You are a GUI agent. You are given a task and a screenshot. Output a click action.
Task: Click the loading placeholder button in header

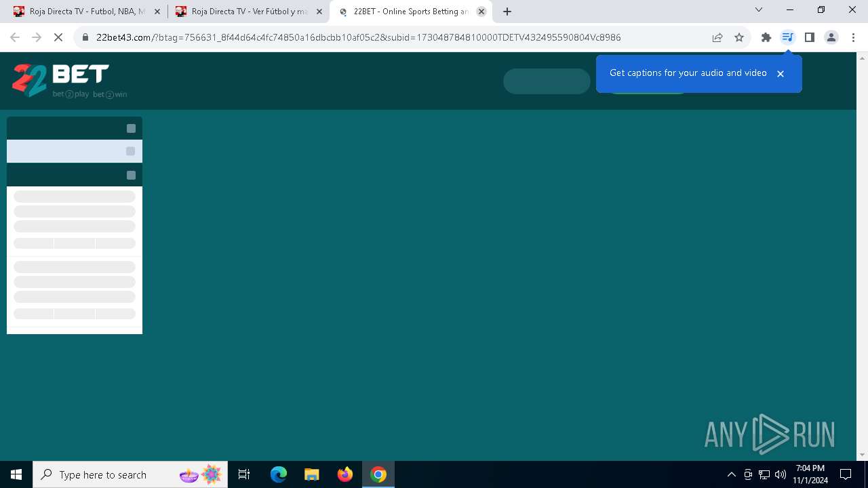click(x=547, y=81)
